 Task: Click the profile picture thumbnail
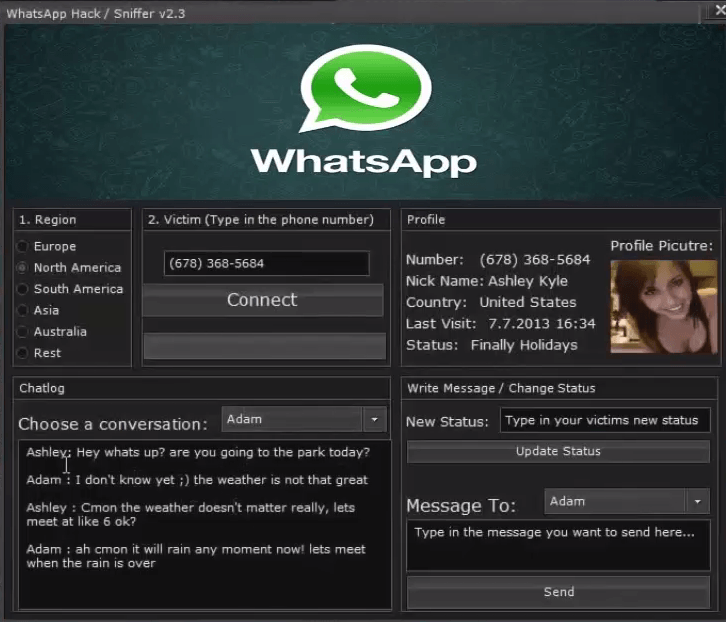click(x=663, y=307)
